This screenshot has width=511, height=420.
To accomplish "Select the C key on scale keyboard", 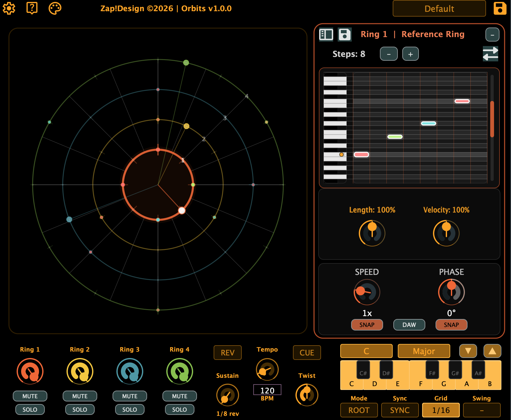I will click(x=351, y=384).
